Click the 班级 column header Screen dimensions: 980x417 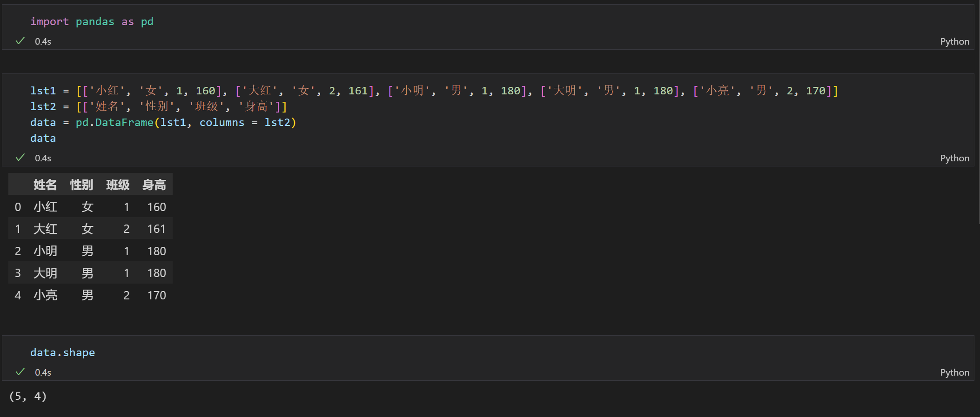point(118,185)
